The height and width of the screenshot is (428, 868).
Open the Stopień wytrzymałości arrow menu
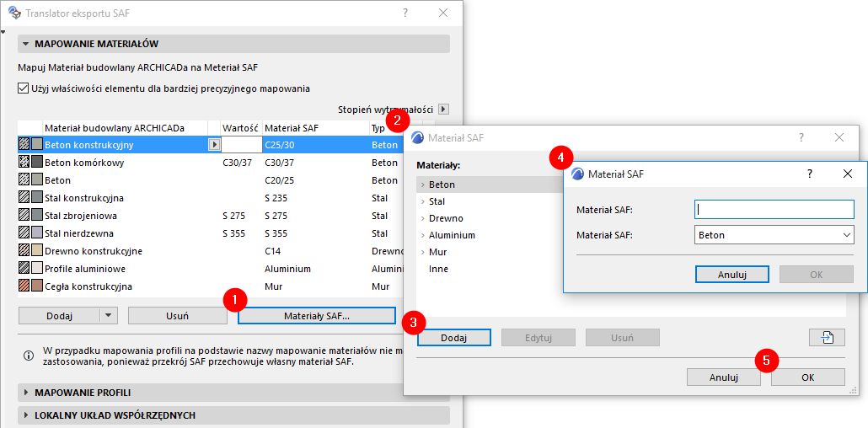point(443,110)
